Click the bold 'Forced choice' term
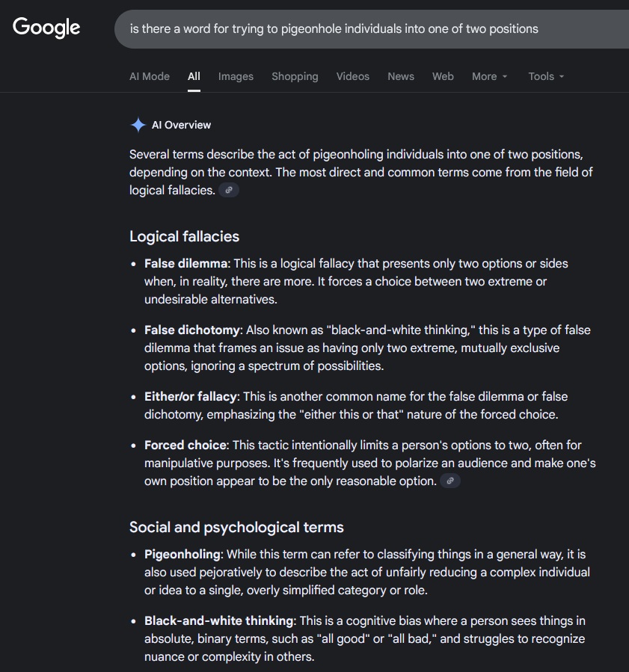 coord(185,446)
